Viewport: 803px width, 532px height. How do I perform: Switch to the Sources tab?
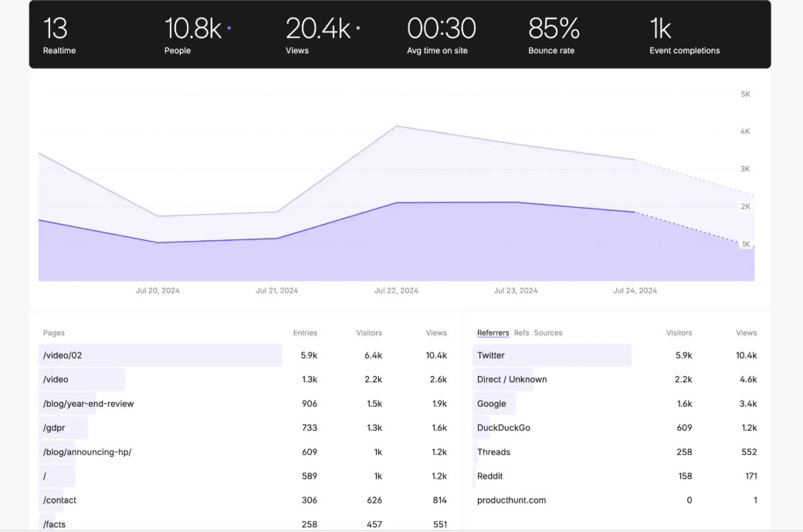tap(548, 333)
